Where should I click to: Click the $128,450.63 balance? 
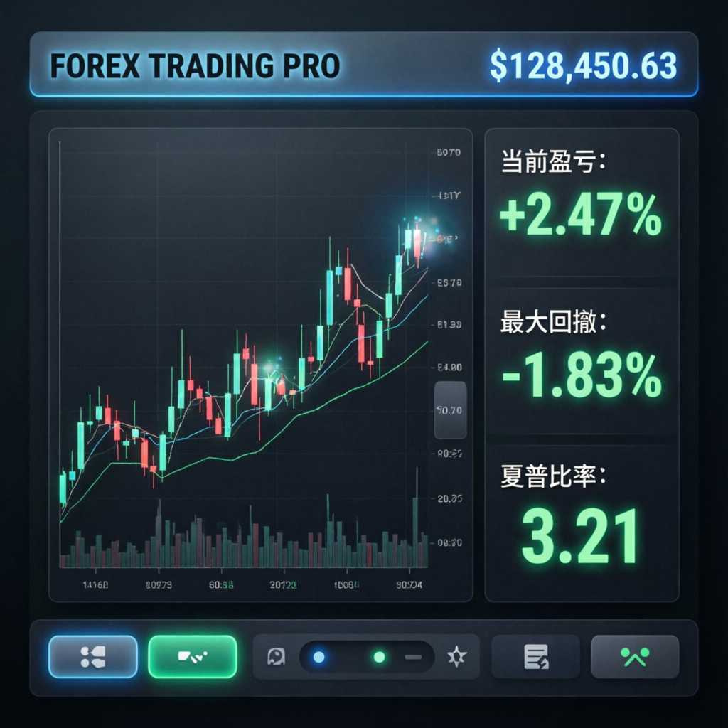(x=583, y=65)
